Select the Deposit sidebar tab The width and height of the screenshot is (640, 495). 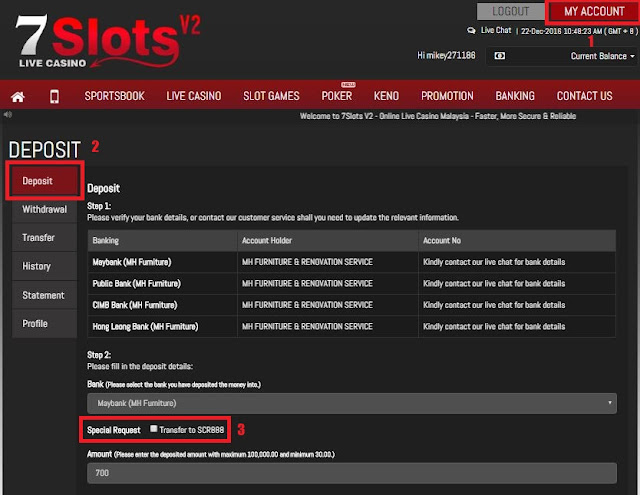[x=44, y=181]
